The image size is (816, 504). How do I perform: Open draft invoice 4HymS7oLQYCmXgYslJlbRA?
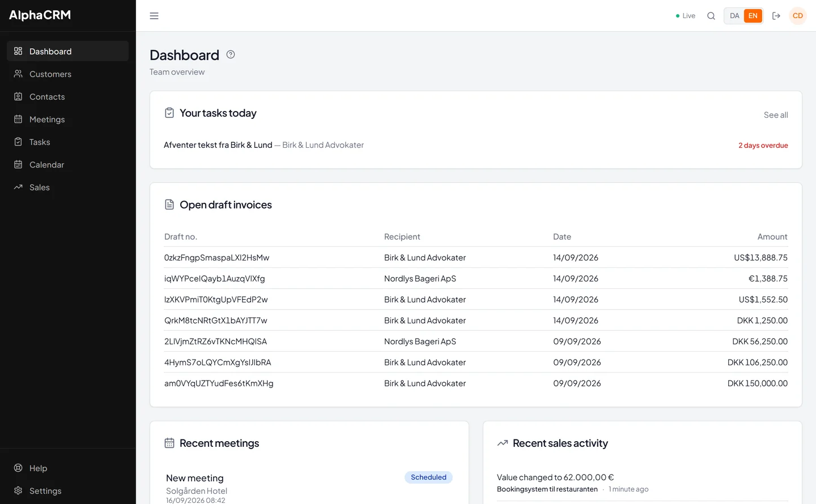[x=218, y=362]
